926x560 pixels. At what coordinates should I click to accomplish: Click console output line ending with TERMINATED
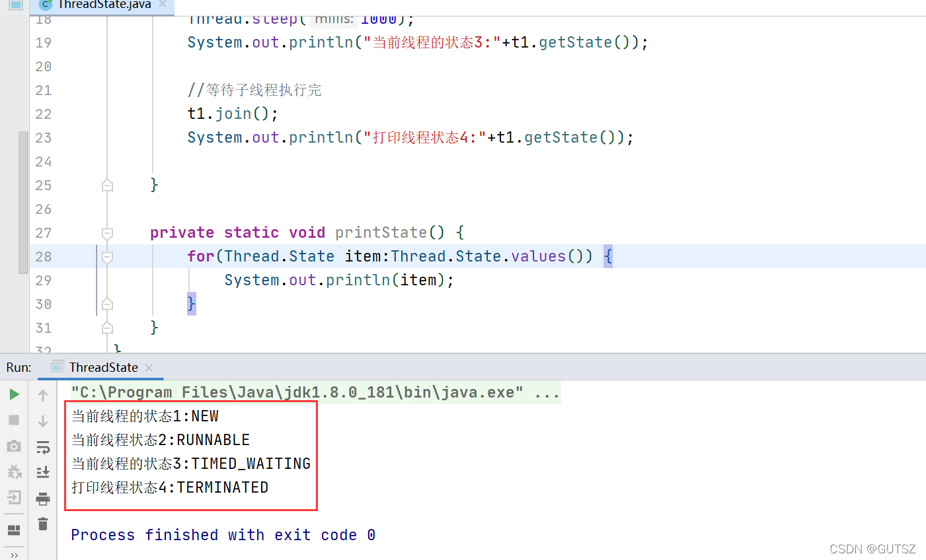170,487
